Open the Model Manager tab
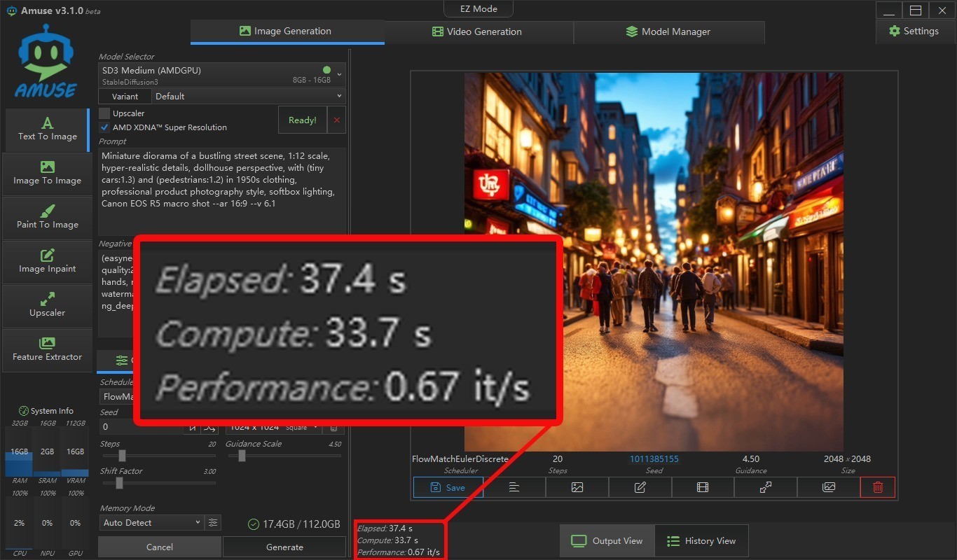957x560 pixels. coord(668,31)
